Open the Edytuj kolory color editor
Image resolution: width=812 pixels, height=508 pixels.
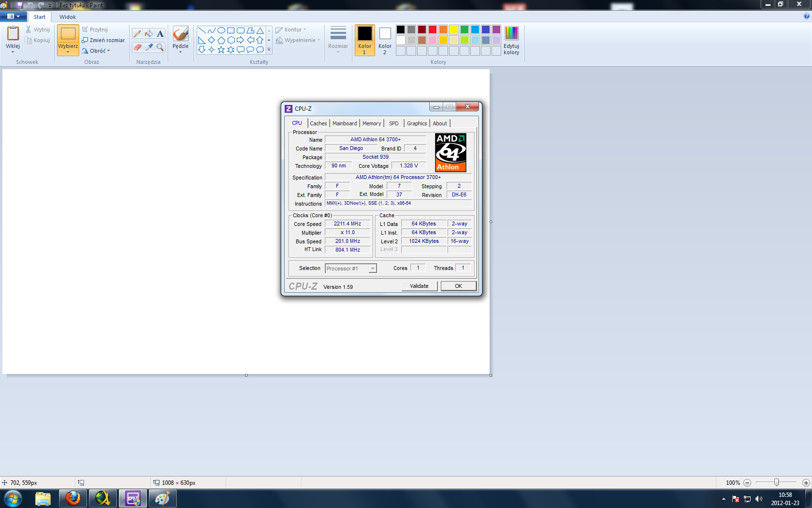[x=511, y=40]
